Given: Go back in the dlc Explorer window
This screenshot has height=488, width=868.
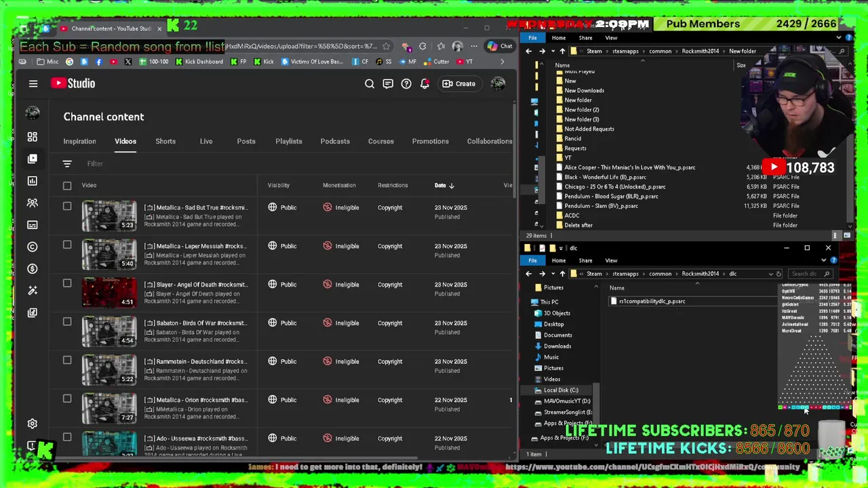Looking at the screenshot, I should tap(529, 274).
